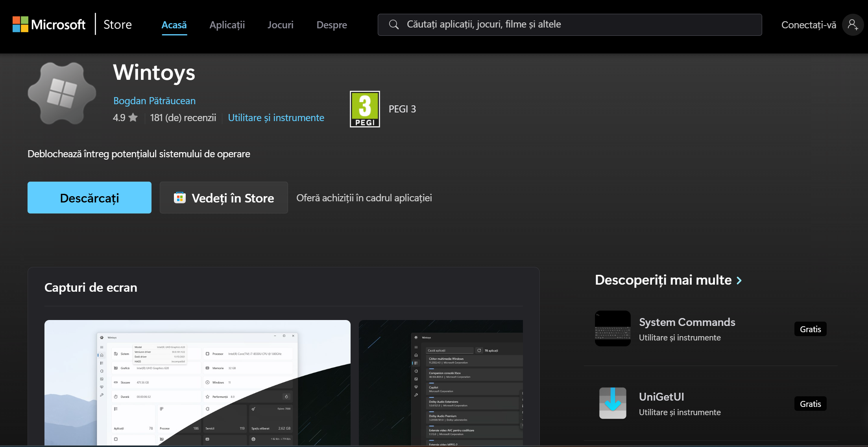Click the Store bag icon in Vedeți în Store
Image resolution: width=868 pixels, height=447 pixels.
(180, 198)
